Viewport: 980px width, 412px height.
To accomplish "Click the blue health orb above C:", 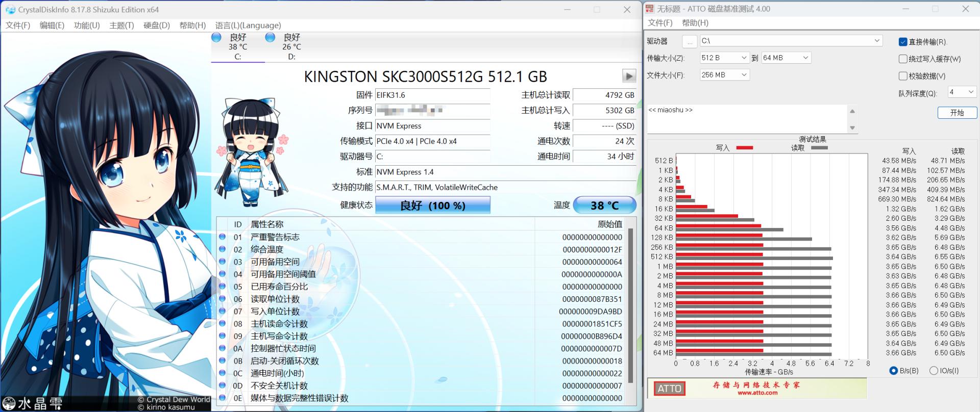I will [x=216, y=37].
